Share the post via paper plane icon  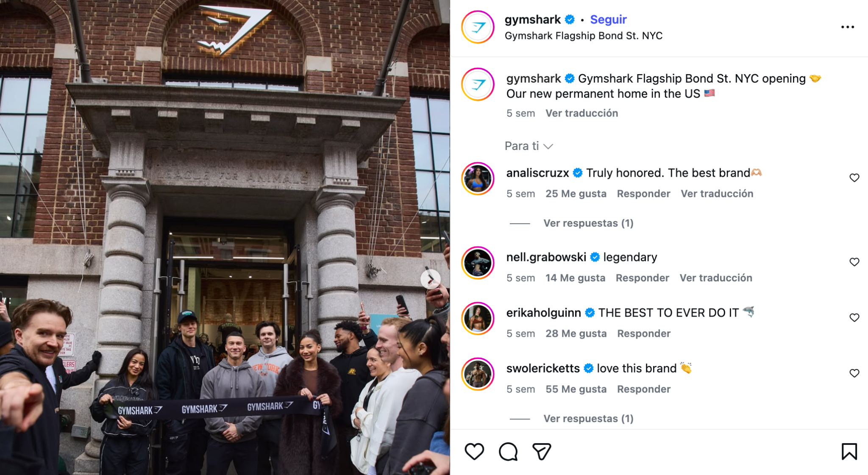542,451
